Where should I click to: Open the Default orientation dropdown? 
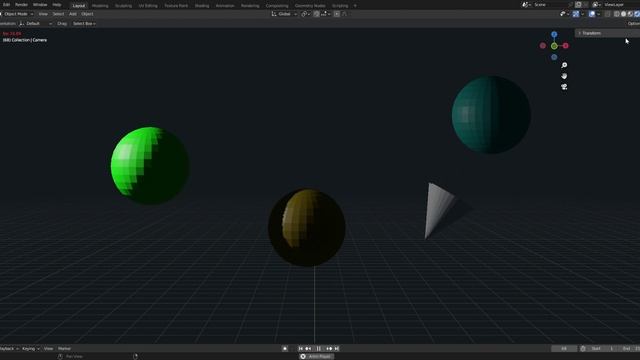[36, 24]
